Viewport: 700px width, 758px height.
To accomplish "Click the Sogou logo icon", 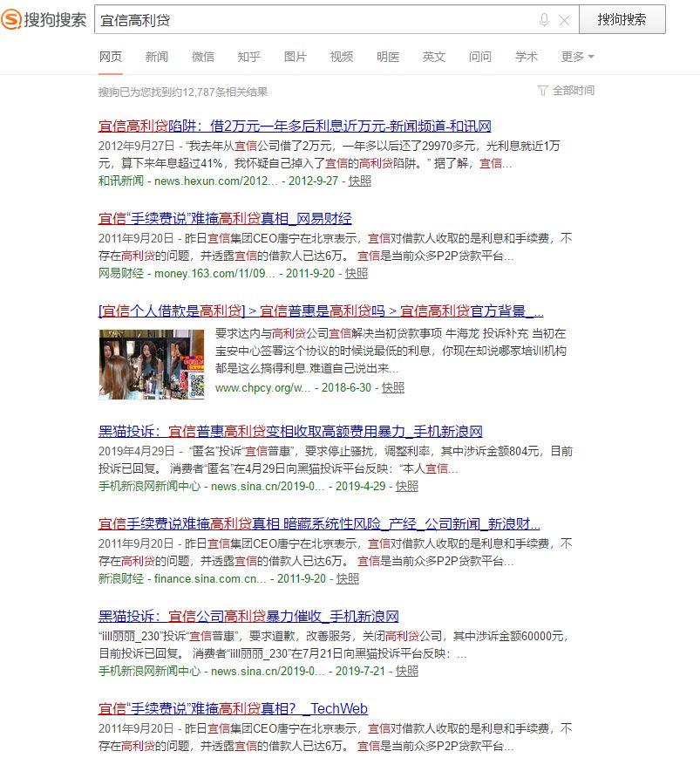I will tap(11, 20).
